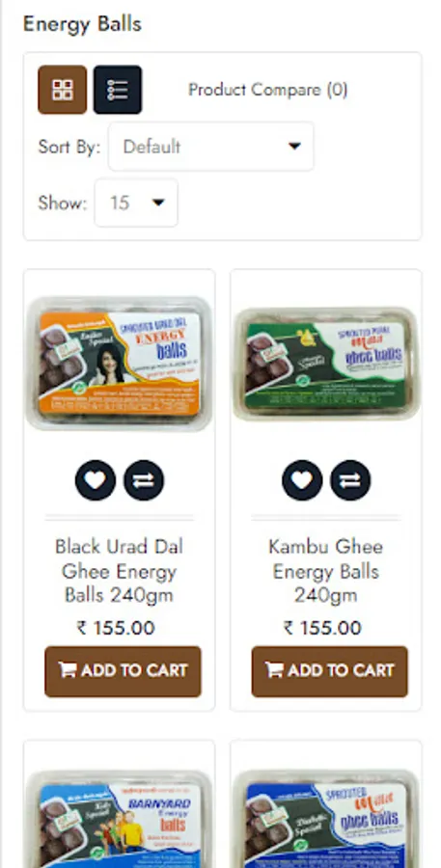Open Kambu Ghee Energy Balls 240gm title
Viewport: 441px width, 868px height.
coord(326,571)
